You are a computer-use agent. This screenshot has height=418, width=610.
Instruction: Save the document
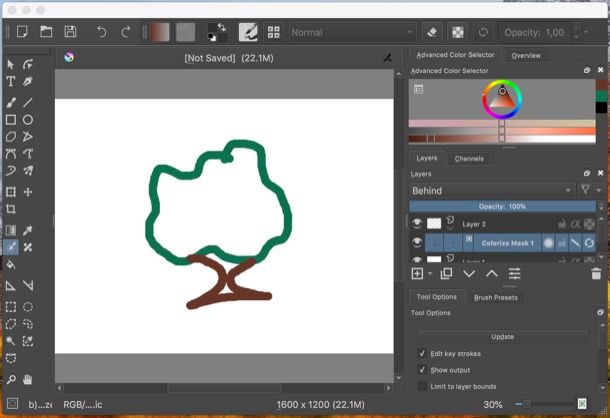click(70, 32)
